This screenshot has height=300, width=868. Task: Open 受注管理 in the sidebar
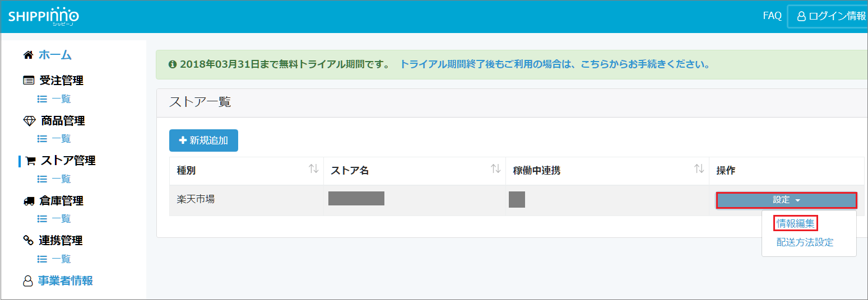pyautogui.click(x=61, y=81)
